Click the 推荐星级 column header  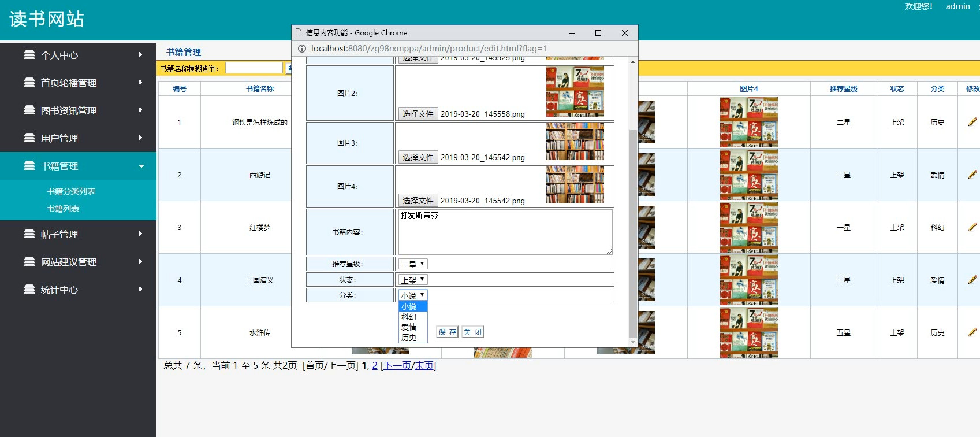coord(844,88)
